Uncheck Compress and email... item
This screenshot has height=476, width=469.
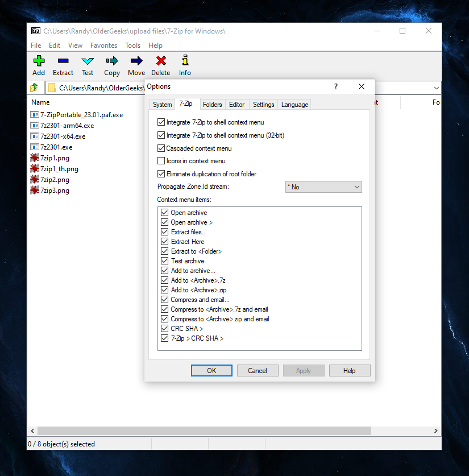pyautogui.click(x=164, y=300)
